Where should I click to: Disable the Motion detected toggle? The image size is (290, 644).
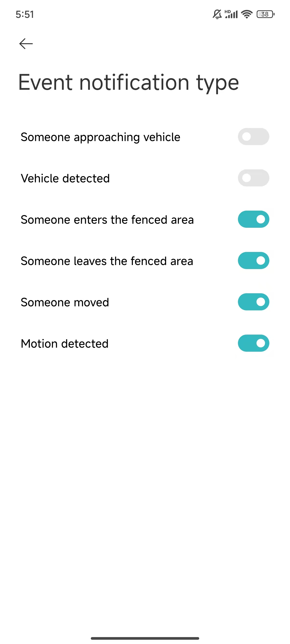[253, 343]
